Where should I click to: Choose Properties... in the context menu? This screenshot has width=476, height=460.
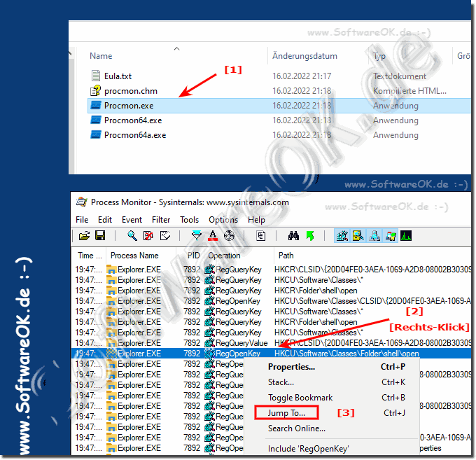pos(332,367)
